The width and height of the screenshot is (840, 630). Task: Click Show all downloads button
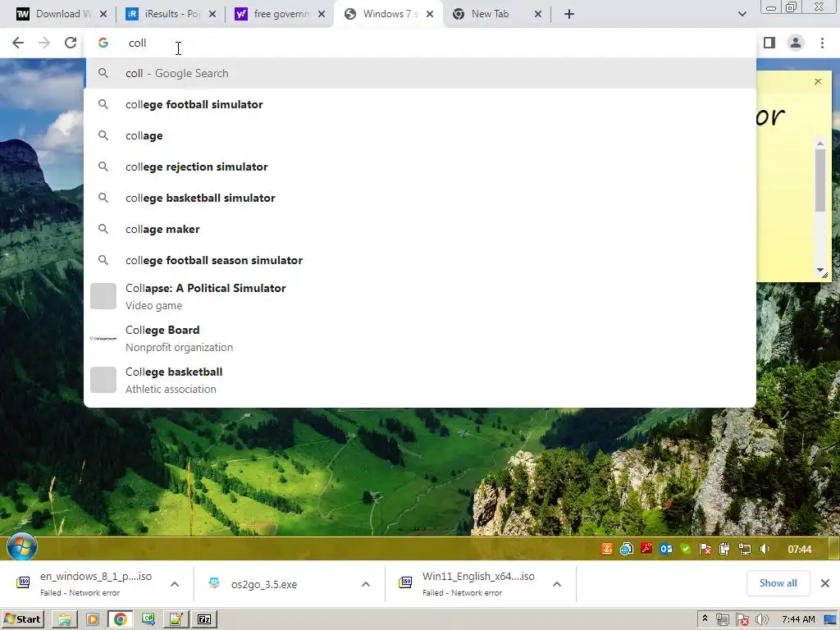click(778, 583)
